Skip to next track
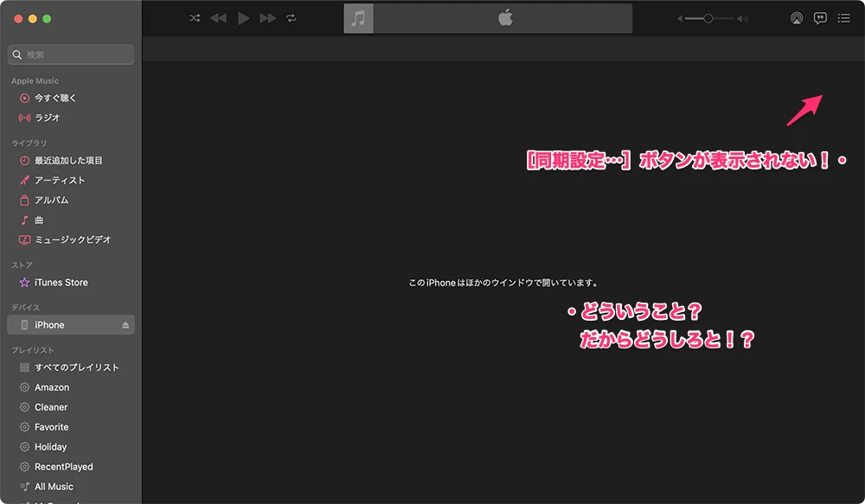The height and width of the screenshot is (504, 865). tap(267, 18)
